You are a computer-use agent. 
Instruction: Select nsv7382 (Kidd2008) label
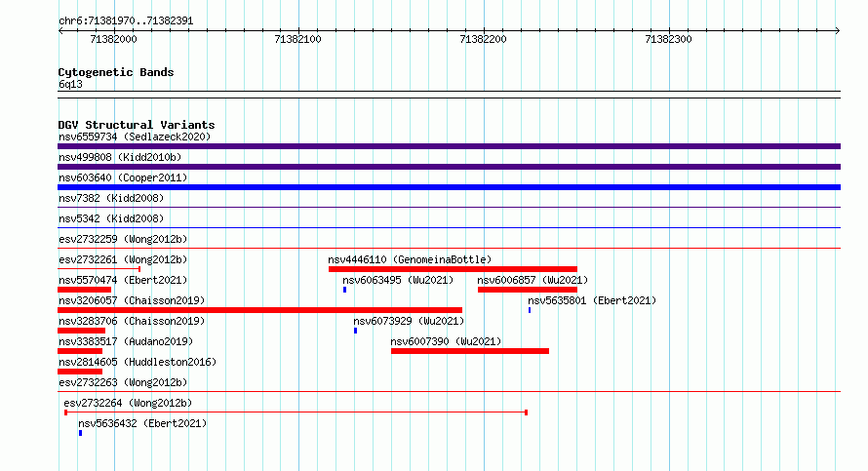(111, 198)
